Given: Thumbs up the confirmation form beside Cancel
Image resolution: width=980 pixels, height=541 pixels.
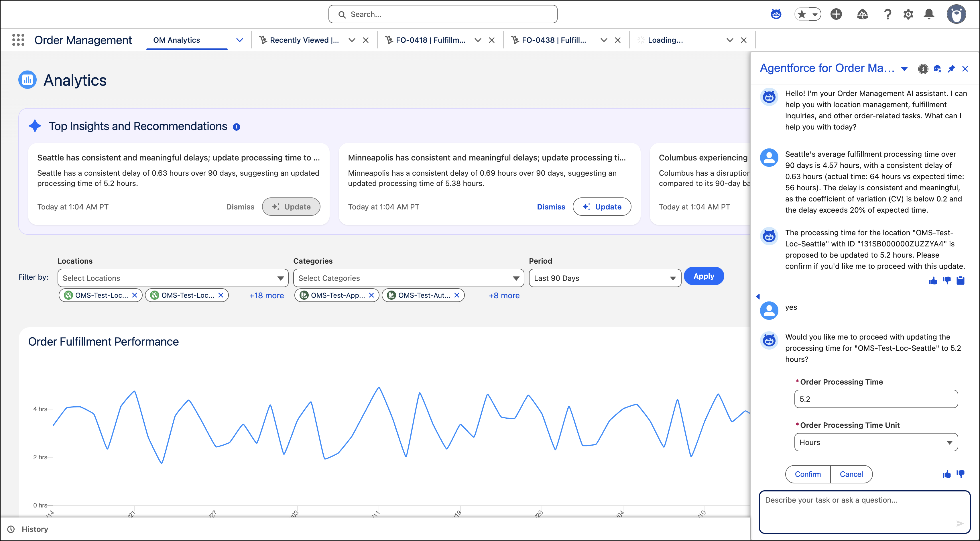Looking at the screenshot, I should (946, 474).
